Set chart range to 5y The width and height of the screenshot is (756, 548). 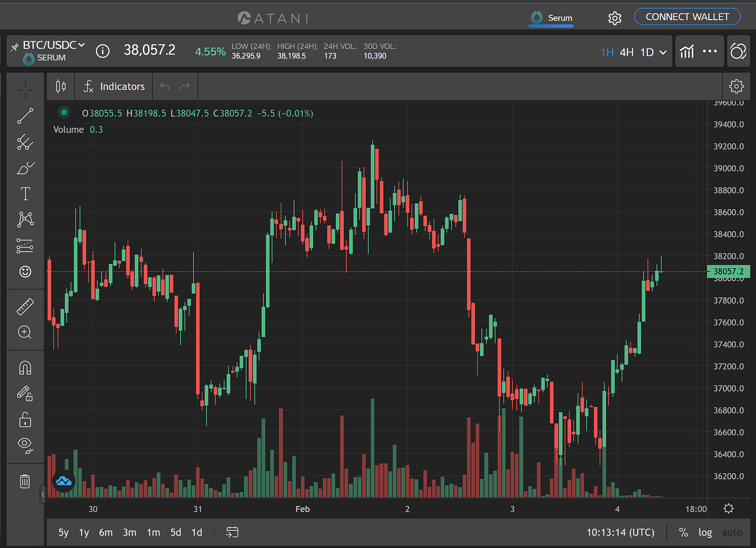[63, 532]
